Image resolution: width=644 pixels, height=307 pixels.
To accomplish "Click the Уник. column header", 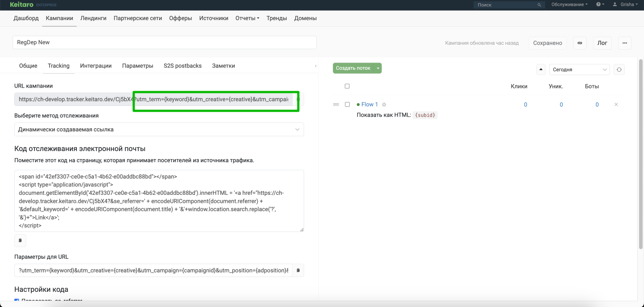I will 556,86.
